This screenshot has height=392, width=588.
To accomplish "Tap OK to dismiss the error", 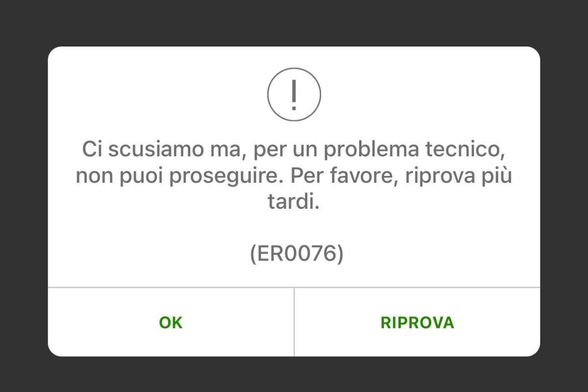I will 171,322.
